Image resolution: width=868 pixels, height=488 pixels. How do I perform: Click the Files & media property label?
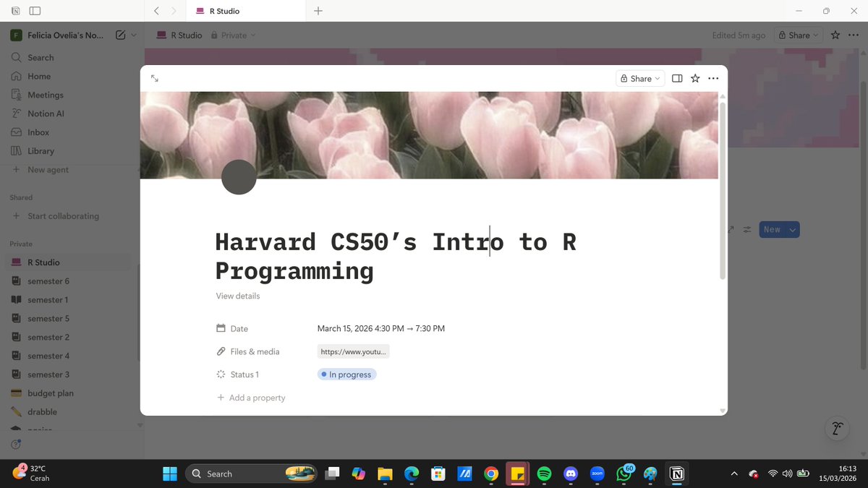[x=248, y=351]
